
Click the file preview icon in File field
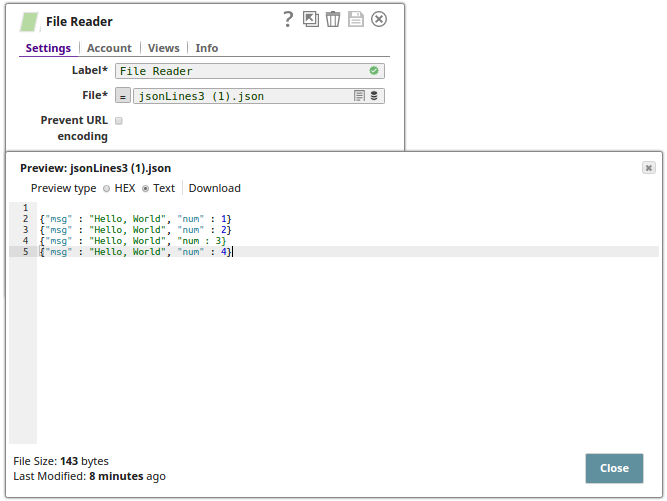[x=359, y=96]
